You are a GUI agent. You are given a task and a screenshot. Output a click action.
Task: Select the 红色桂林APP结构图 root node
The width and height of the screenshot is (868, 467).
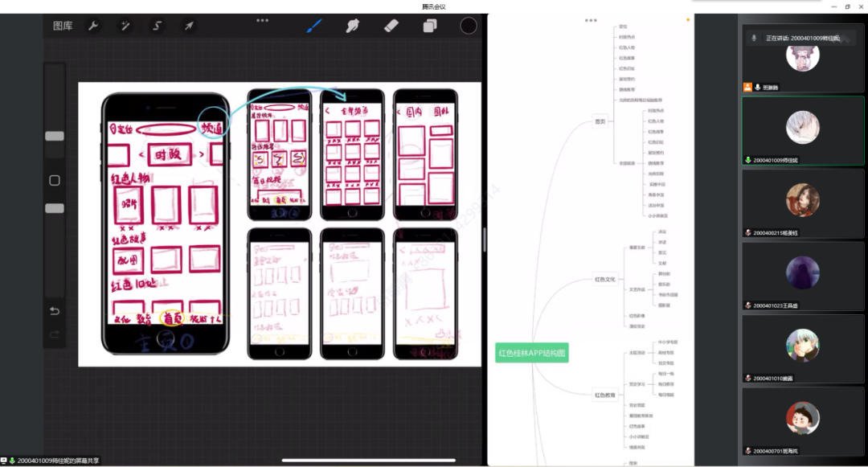coord(532,352)
